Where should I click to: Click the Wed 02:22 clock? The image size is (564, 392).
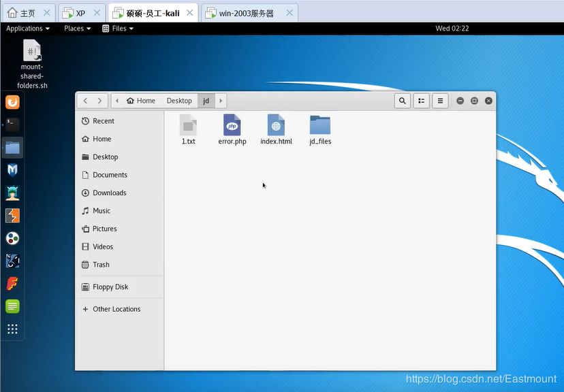(x=452, y=29)
